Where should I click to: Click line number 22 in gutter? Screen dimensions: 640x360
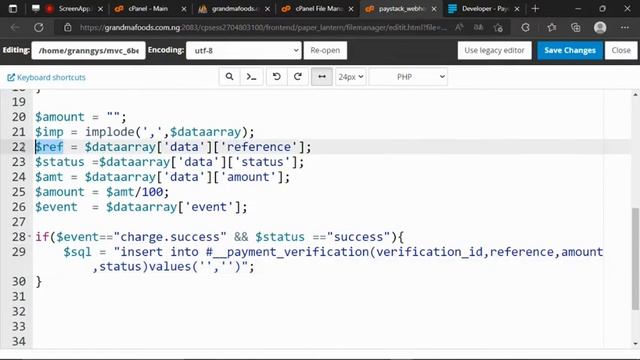(18, 147)
